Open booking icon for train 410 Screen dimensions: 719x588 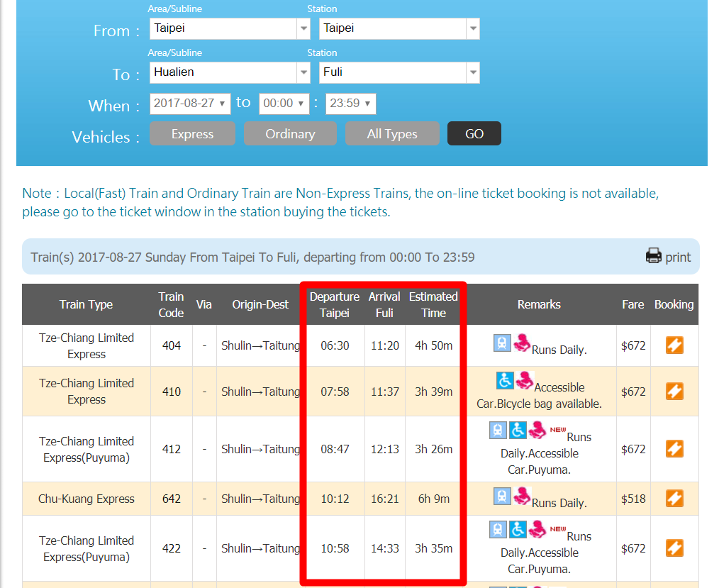pyautogui.click(x=674, y=392)
